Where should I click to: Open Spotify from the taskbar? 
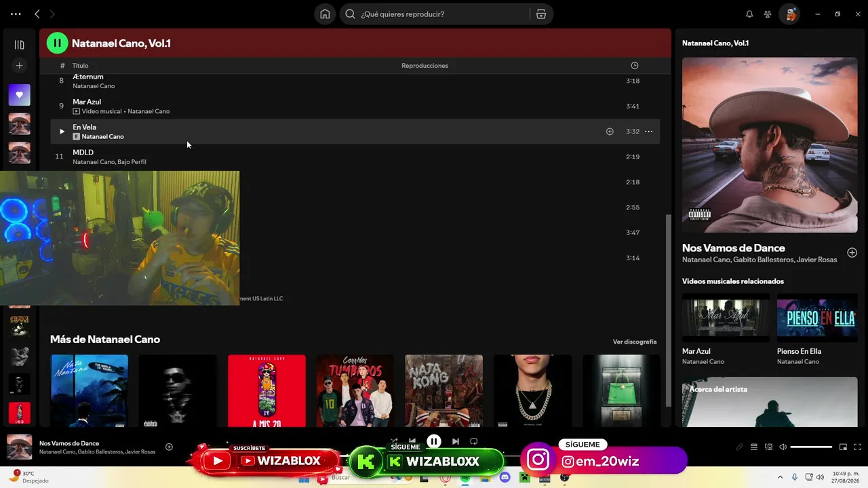(465, 478)
